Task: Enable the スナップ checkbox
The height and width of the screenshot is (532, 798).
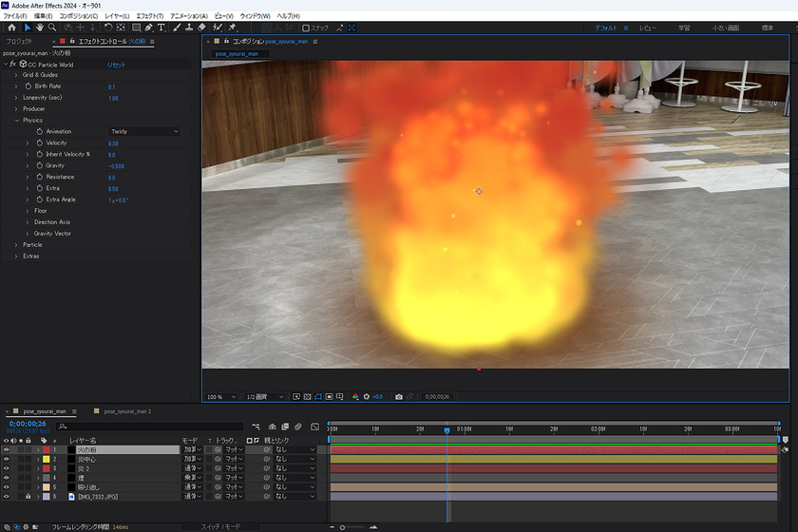Action: 306,28
